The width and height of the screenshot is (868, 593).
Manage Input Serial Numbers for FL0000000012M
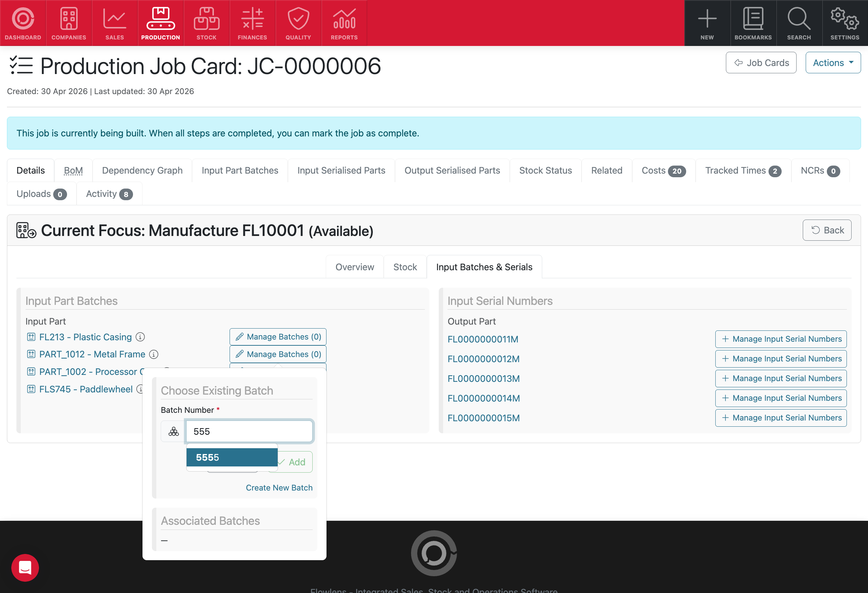781,358
